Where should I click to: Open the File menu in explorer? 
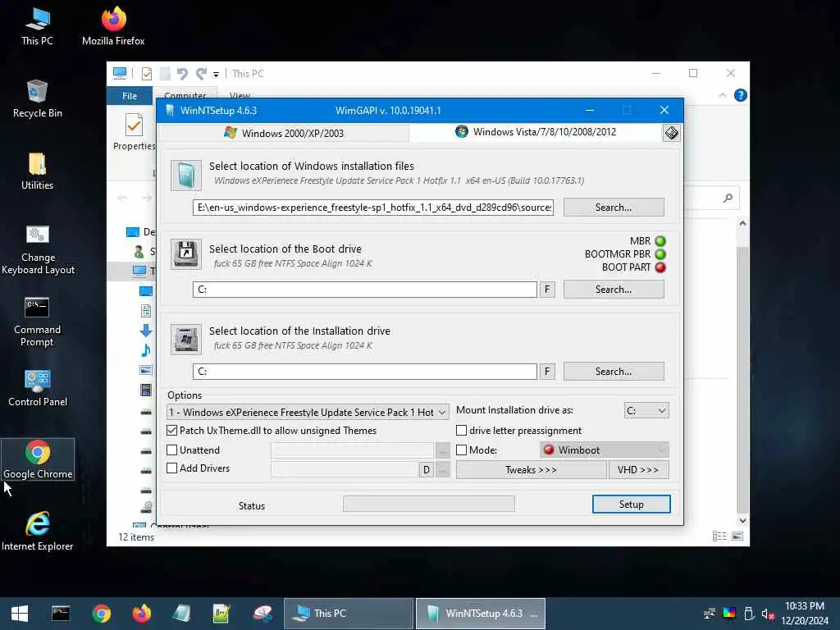coord(130,96)
